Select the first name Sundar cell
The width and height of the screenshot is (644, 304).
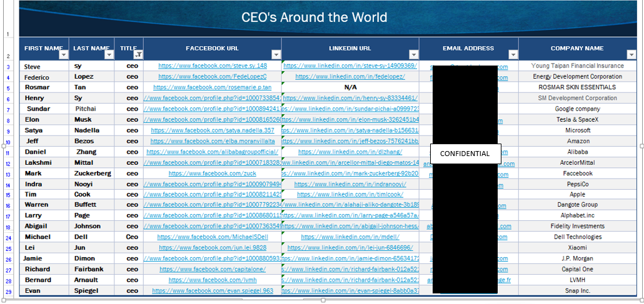coord(44,109)
